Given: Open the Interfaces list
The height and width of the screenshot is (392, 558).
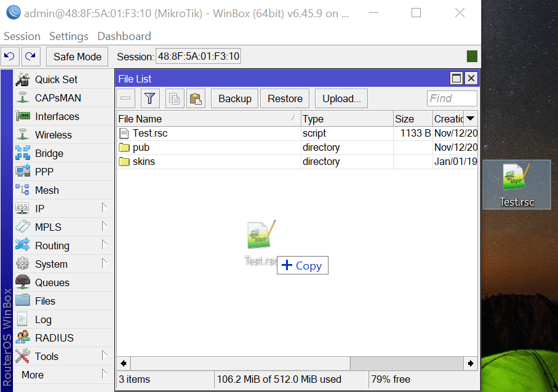Looking at the screenshot, I should [64, 116].
